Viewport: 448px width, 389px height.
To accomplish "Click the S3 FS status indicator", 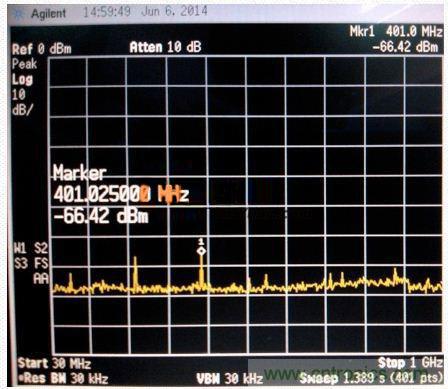I will pos(31,263).
